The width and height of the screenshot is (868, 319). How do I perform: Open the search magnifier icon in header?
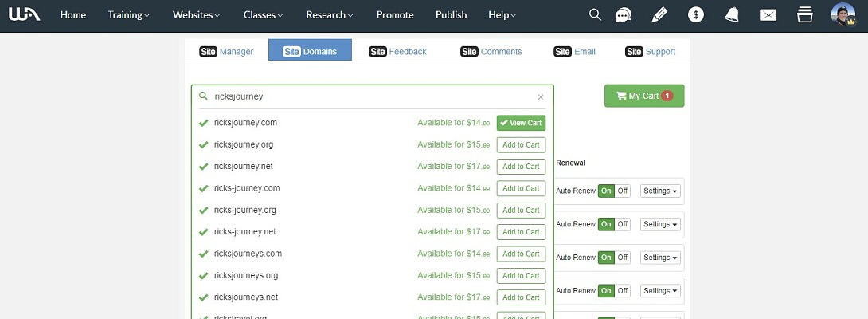(595, 15)
